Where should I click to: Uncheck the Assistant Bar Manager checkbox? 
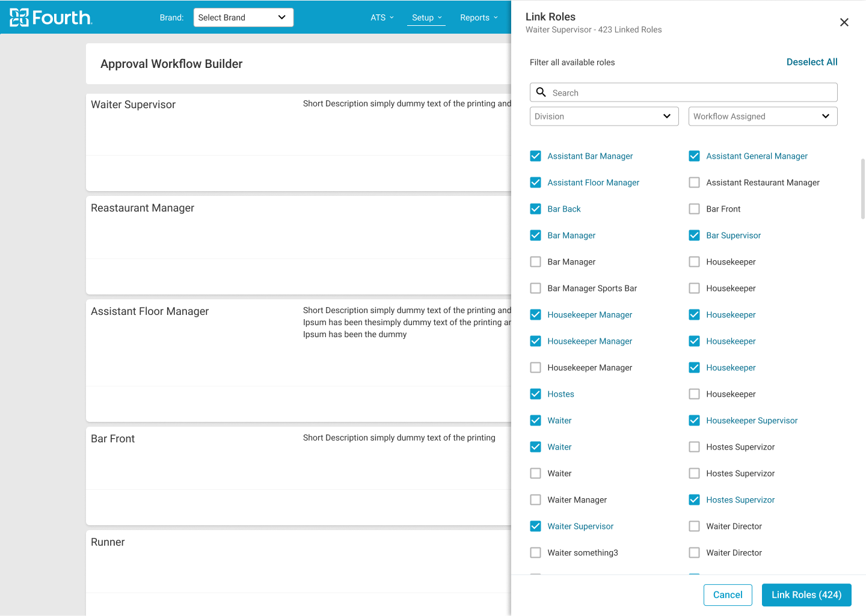[x=535, y=156]
